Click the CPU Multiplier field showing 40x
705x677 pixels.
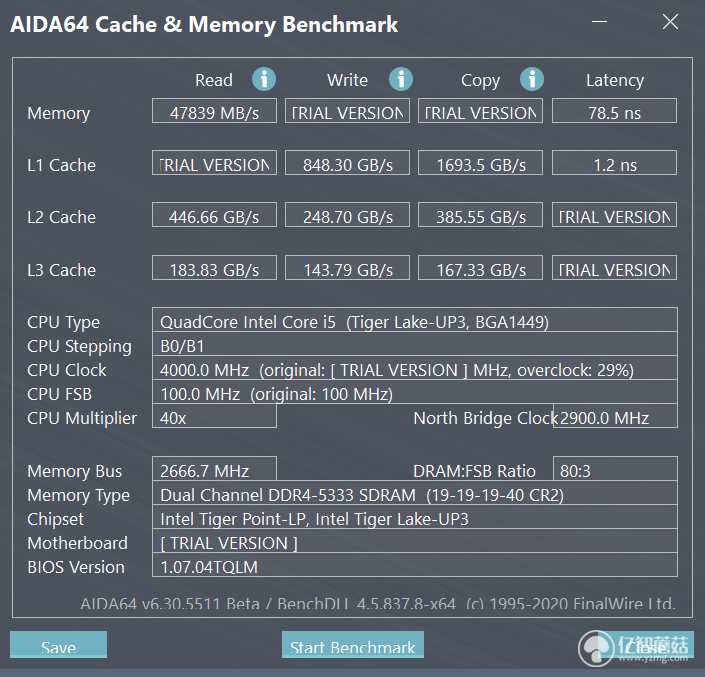pos(214,416)
